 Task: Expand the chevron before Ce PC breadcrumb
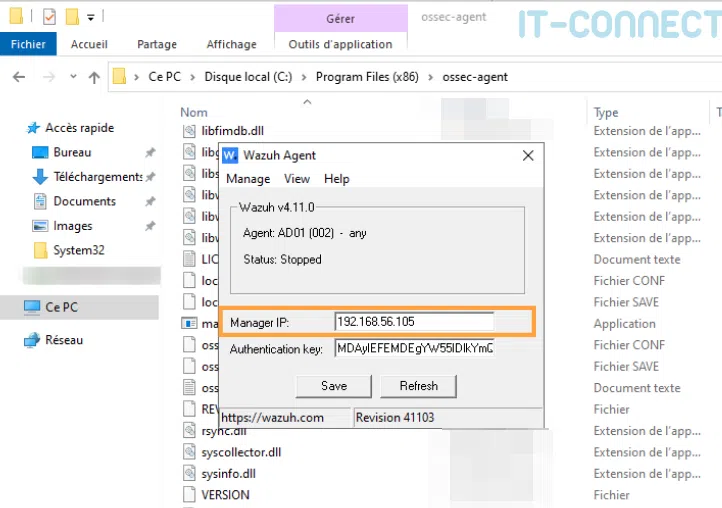[x=136, y=77]
